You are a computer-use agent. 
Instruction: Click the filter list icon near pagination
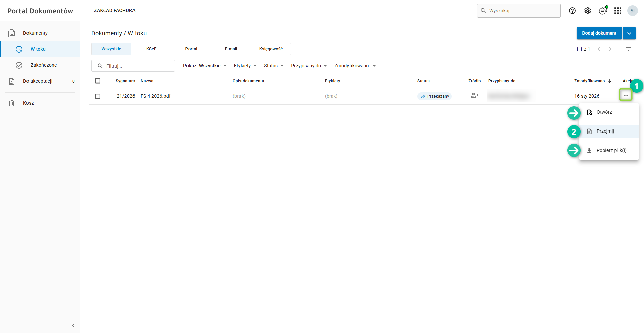point(629,49)
